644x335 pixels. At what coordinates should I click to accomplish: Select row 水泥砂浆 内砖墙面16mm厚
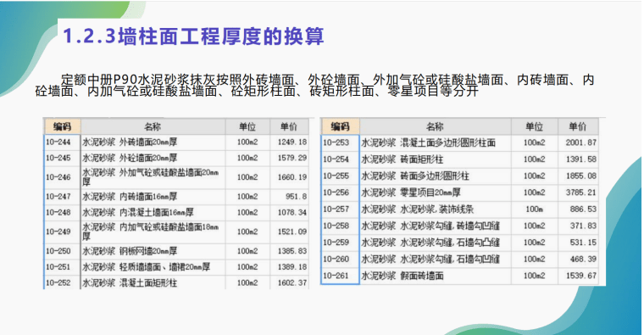[x=176, y=197]
